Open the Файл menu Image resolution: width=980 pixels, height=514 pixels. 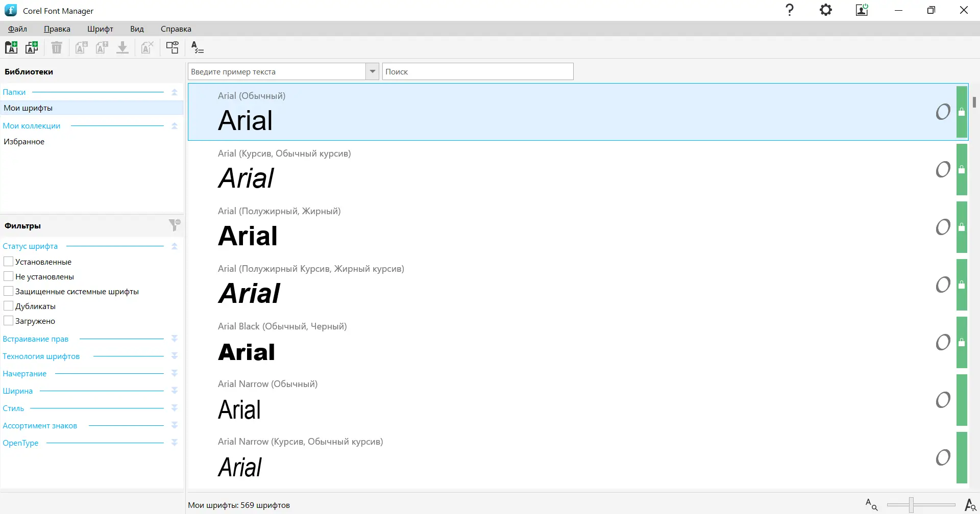point(17,29)
